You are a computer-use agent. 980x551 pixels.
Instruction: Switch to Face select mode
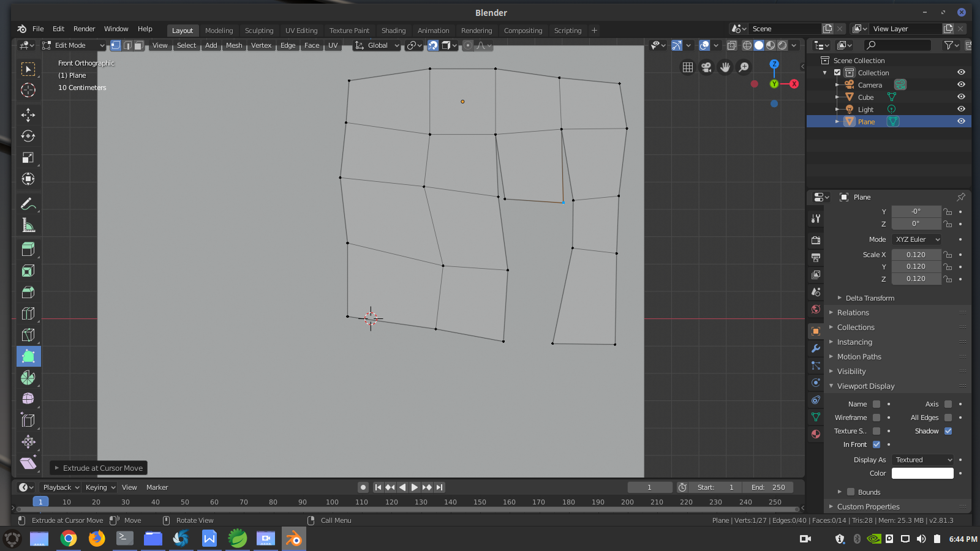tap(139, 45)
